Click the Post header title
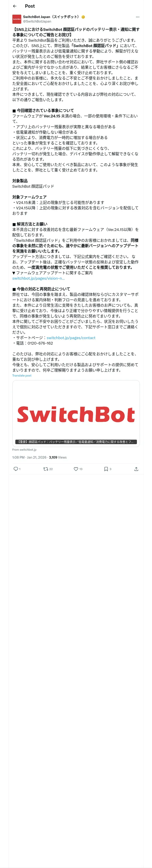This screenshot has height=868, width=152. 30,6
